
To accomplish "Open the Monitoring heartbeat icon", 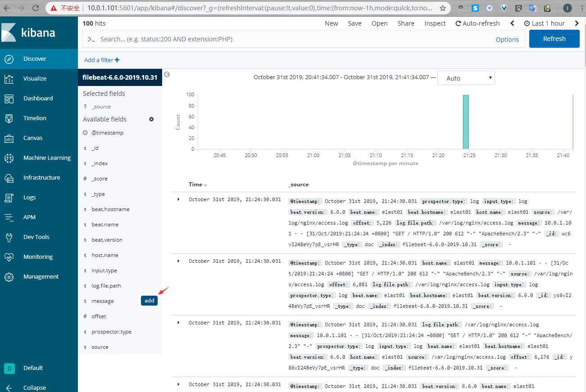I will [x=9, y=257].
